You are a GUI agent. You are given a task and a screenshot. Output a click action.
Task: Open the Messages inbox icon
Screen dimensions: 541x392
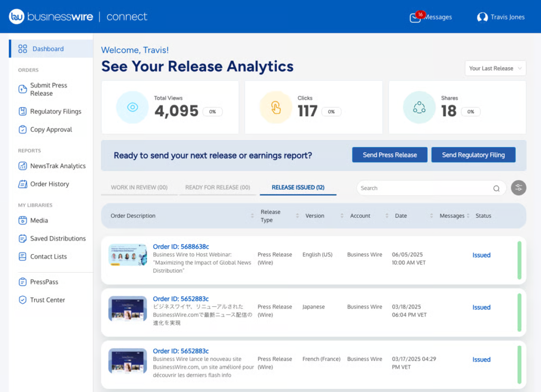pyautogui.click(x=417, y=17)
